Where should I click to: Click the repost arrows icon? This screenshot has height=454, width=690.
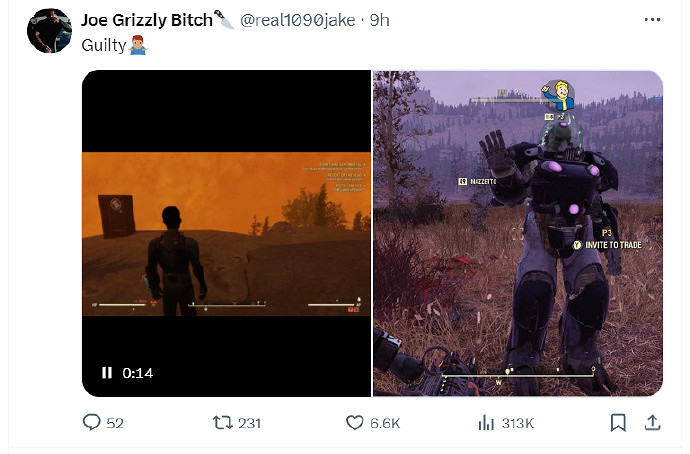(222, 423)
